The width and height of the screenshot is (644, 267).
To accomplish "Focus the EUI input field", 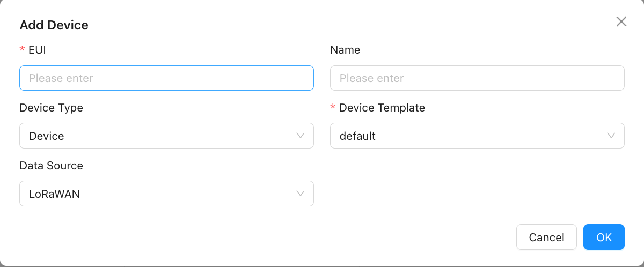I will (166, 78).
